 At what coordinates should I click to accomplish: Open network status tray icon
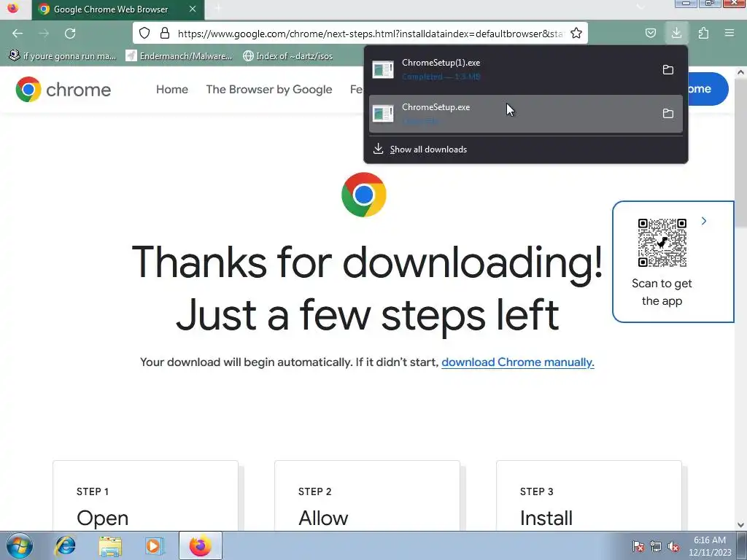[x=656, y=546]
